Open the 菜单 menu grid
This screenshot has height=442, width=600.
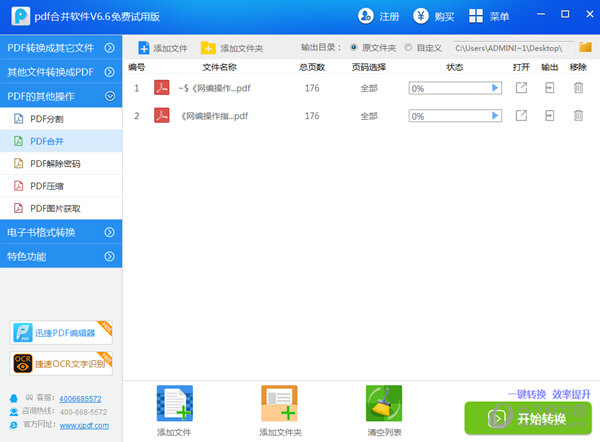[489, 16]
